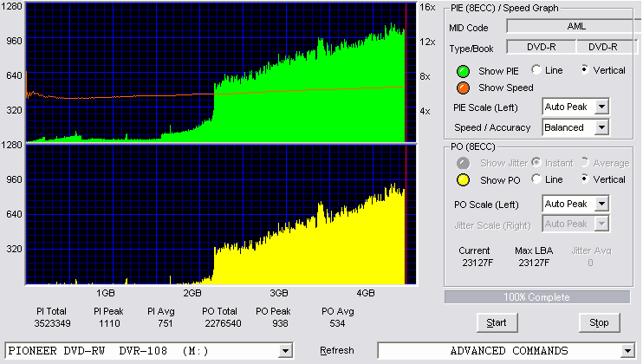The height and width of the screenshot is (364, 643).
Task: Click the 100% Complete progress bar
Action: pos(537,297)
